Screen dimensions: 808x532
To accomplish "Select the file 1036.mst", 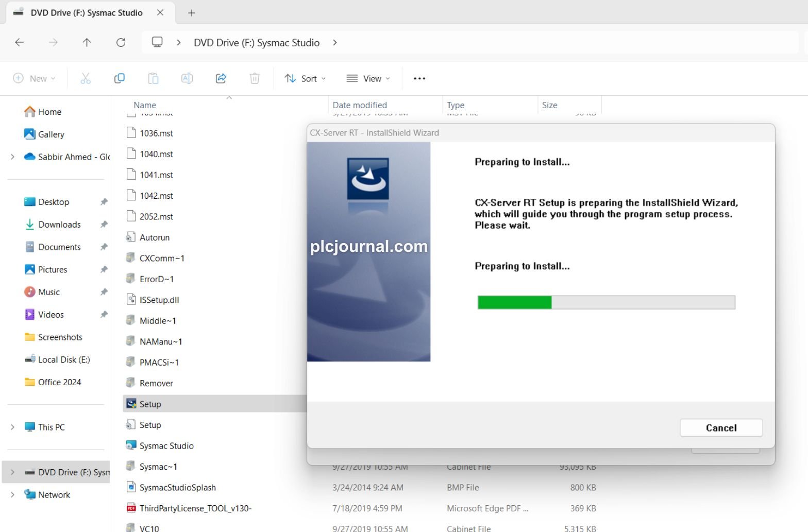I will pyautogui.click(x=156, y=133).
